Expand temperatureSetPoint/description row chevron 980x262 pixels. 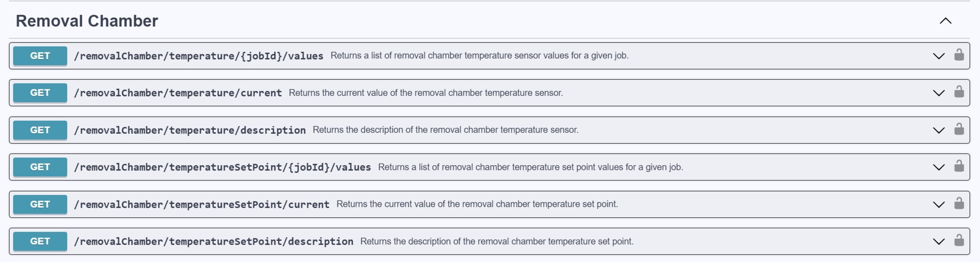click(938, 242)
